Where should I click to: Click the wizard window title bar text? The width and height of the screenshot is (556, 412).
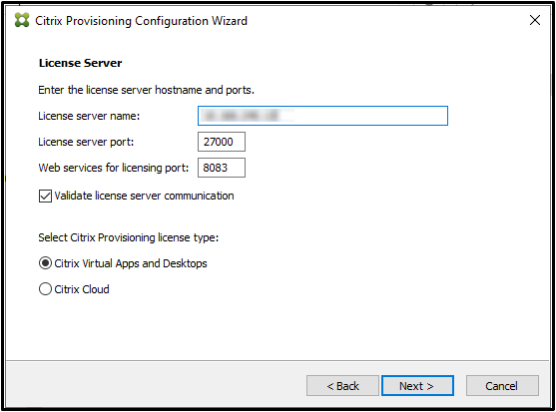coord(141,21)
